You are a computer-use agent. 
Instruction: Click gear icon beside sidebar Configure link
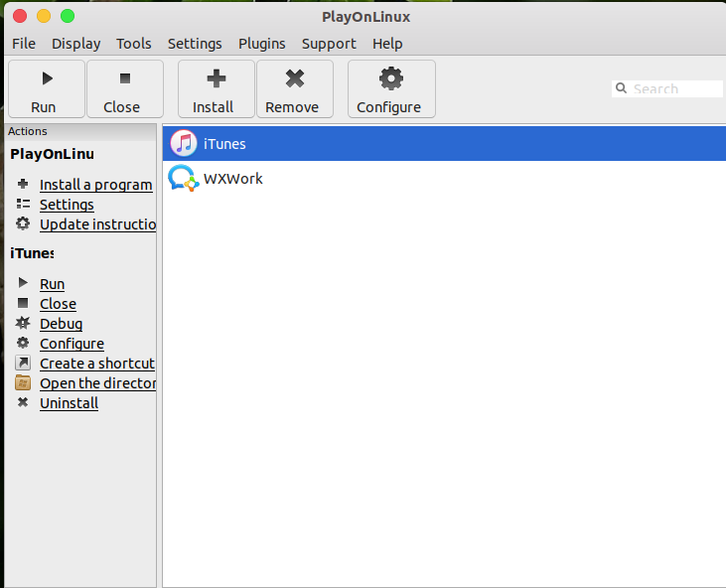23,343
